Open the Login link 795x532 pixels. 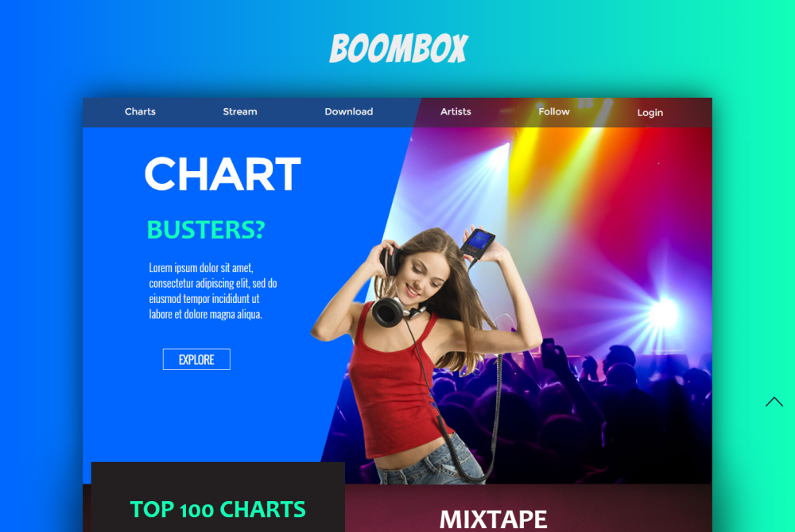(x=650, y=113)
